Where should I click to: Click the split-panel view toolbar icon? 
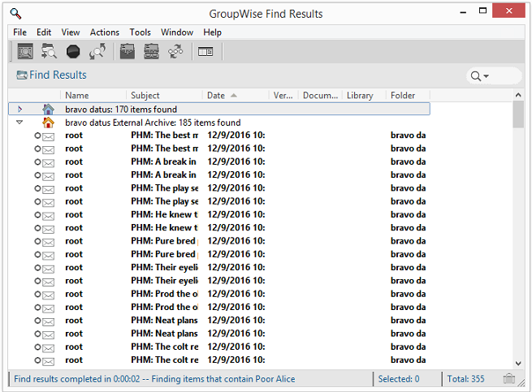(205, 52)
